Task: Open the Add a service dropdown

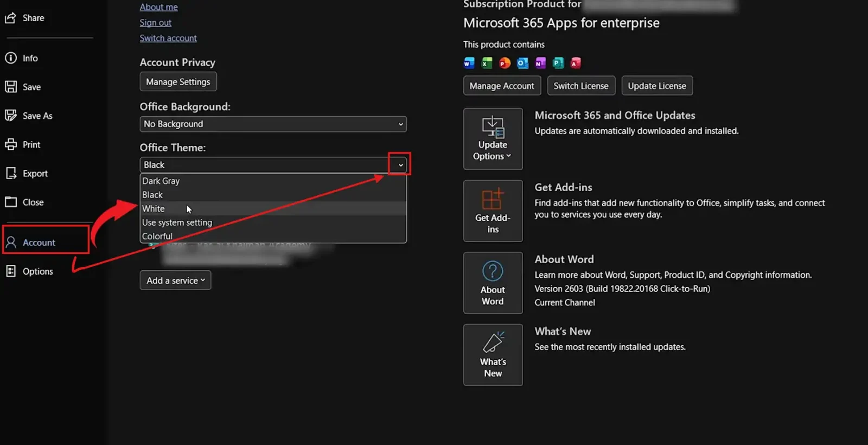Action: point(175,281)
